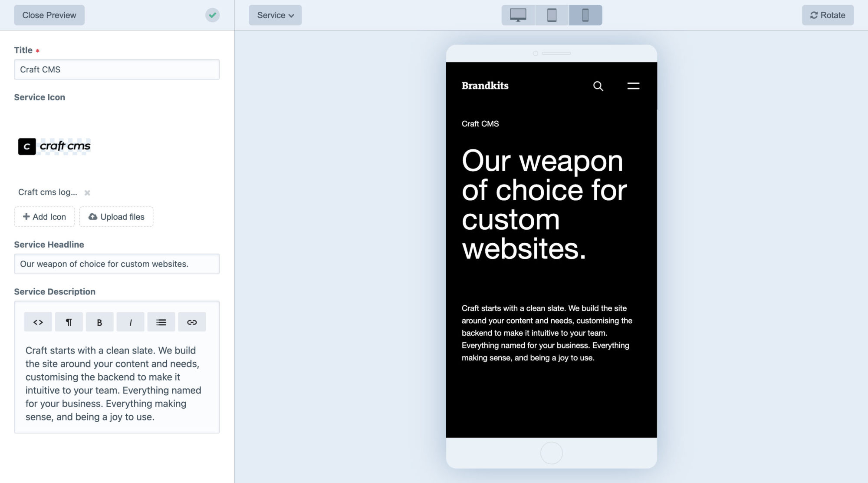
Task: Switch to tablet preview device
Action: (x=552, y=15)
